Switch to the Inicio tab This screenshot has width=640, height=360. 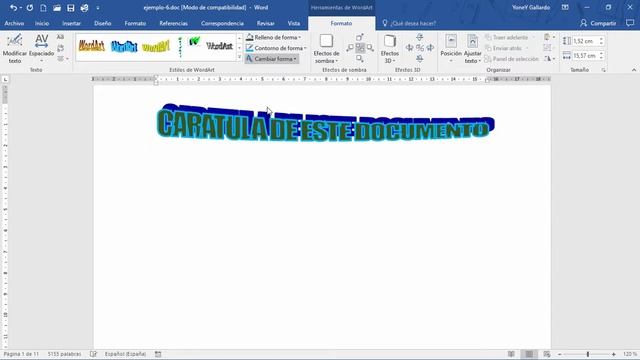42,23
